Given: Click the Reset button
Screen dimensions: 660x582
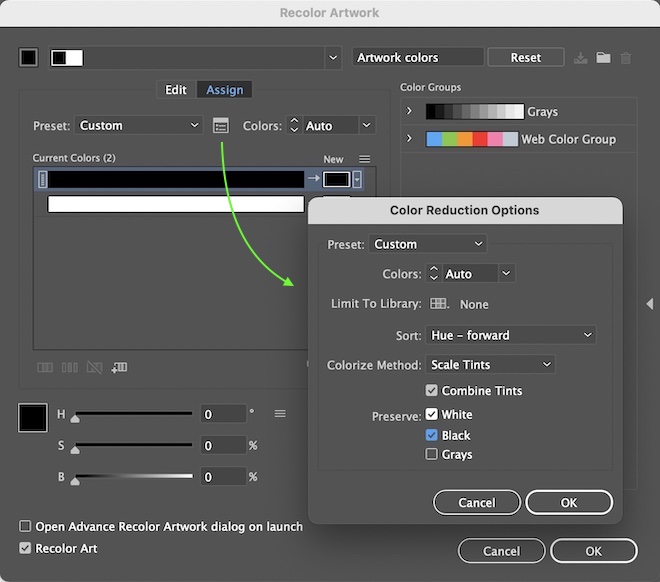Looking at the screenshot, I should pos(525,58).
